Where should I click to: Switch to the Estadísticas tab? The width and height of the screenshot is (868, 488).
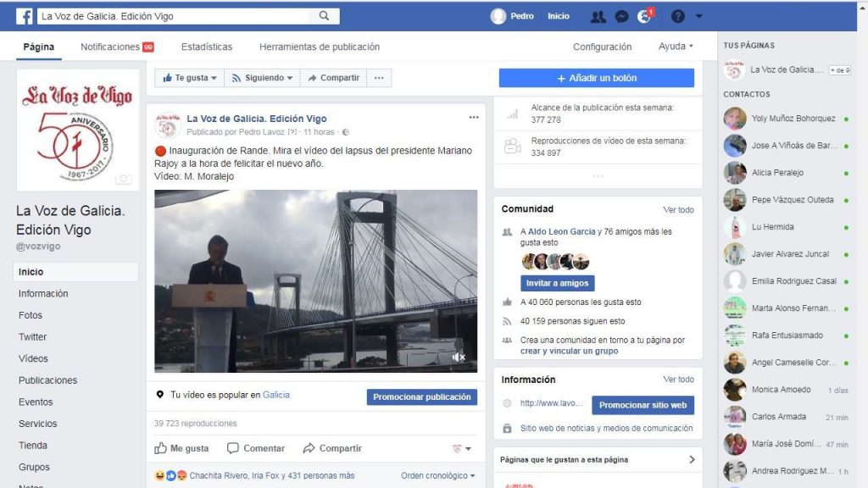coord(206,47)
